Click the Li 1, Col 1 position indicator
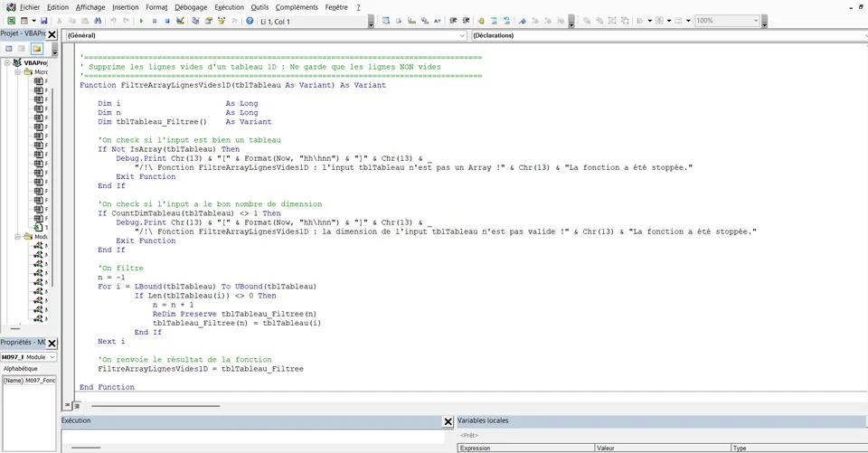This screenshot has width=868, height=453. coord(314,22)
